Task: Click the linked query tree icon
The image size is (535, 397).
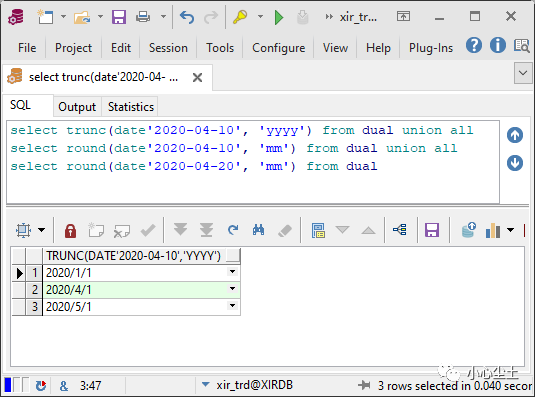Action: pyautogui.click(x=400, y=230)
